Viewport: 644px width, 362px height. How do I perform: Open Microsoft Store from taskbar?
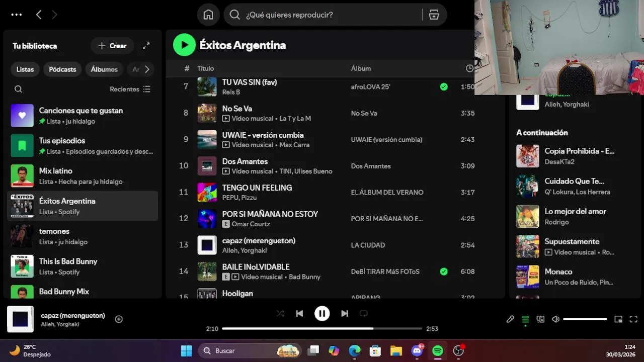(375, 350)
